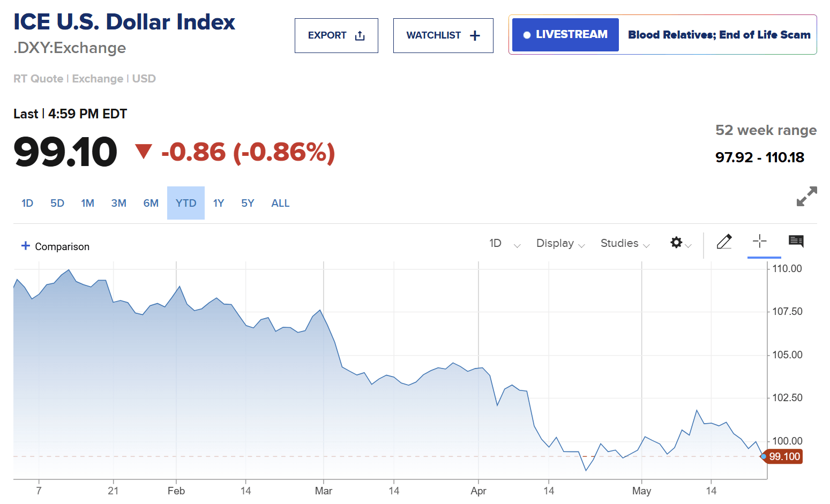Expand the Display dropdown
This screenshot has width=830, height=504.
click(560, 244)
